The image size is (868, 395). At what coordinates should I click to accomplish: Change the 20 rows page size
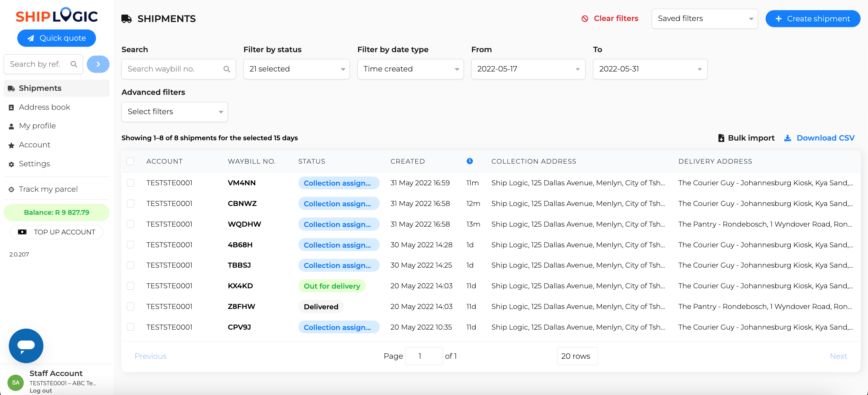[x=577, y=356]
